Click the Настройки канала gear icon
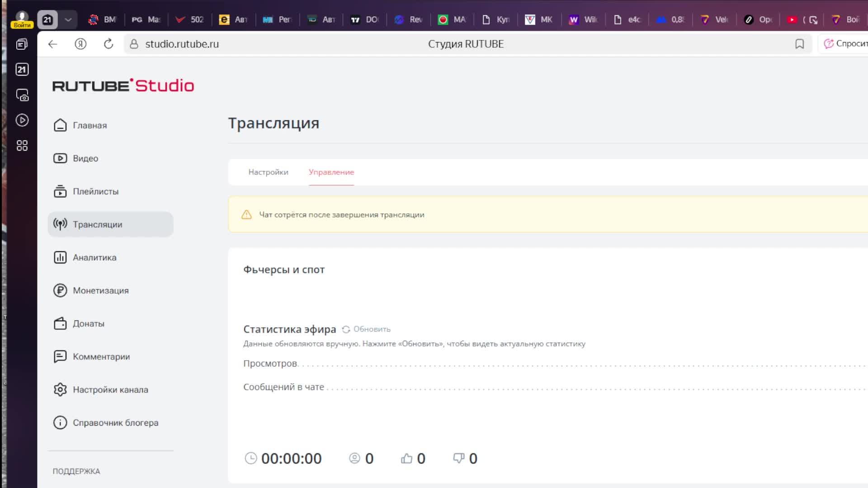Screen dimensions: 868x488 coord(61,389)
